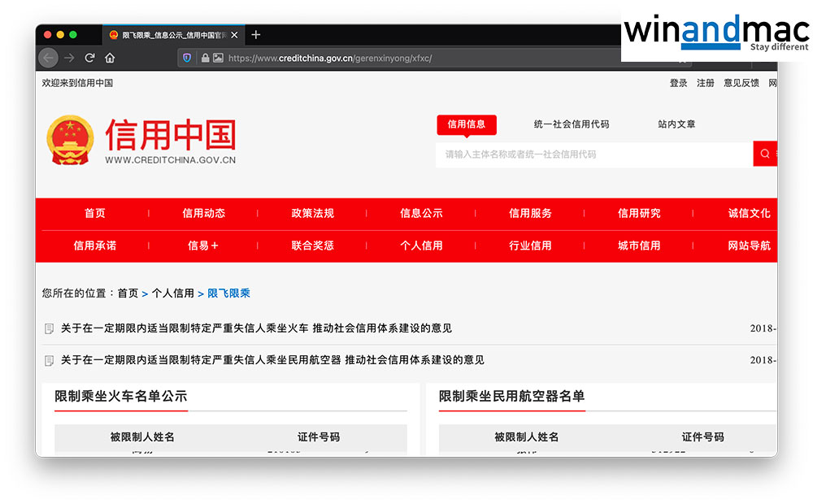Click the 信用中国 national emblem logo
Viewport: 813px width, 504px height.
click(x=70, y=139)
